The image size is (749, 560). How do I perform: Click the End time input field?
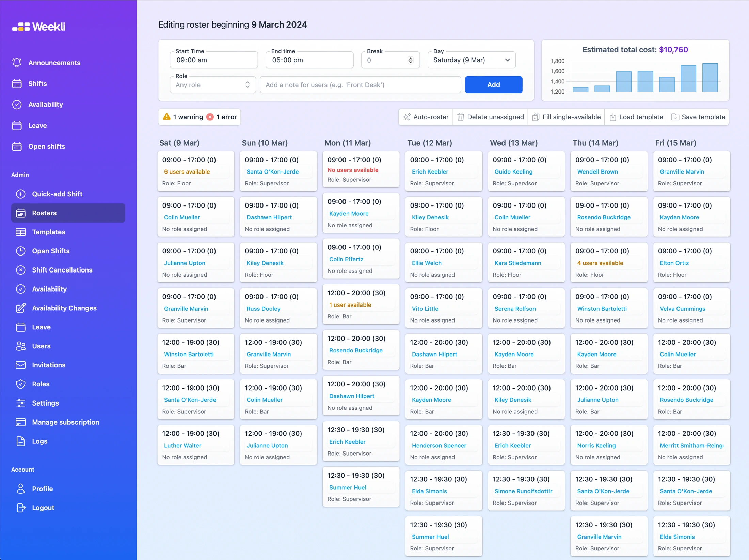(309, 60)
